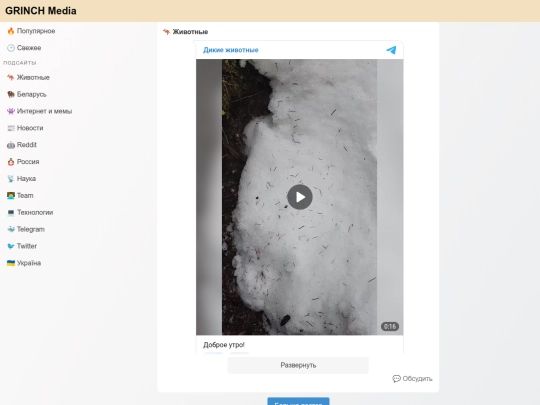The width and height of the screenshot is (540, 405).
Task: Expand the post with Развернуть
Action: (x=298, y=365)
